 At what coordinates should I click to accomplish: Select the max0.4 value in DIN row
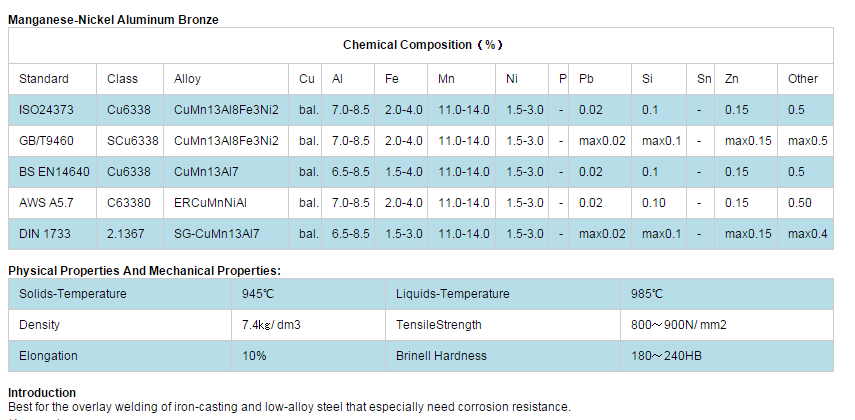(x=808, y=234)
